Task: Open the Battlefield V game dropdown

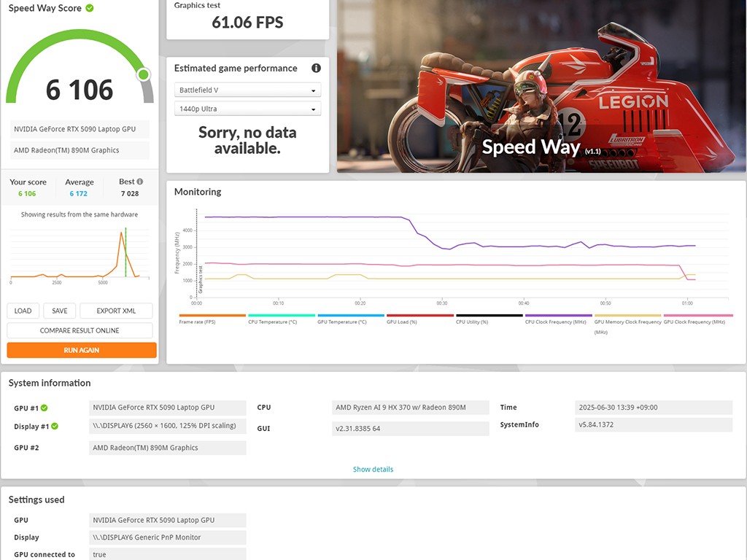Action: coord(247,90)
